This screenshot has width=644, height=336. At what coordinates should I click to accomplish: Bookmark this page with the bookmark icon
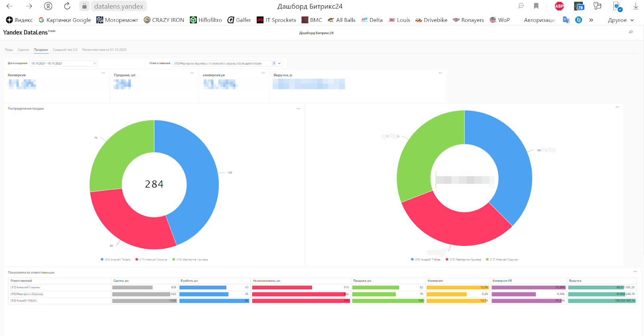(536, 6)
